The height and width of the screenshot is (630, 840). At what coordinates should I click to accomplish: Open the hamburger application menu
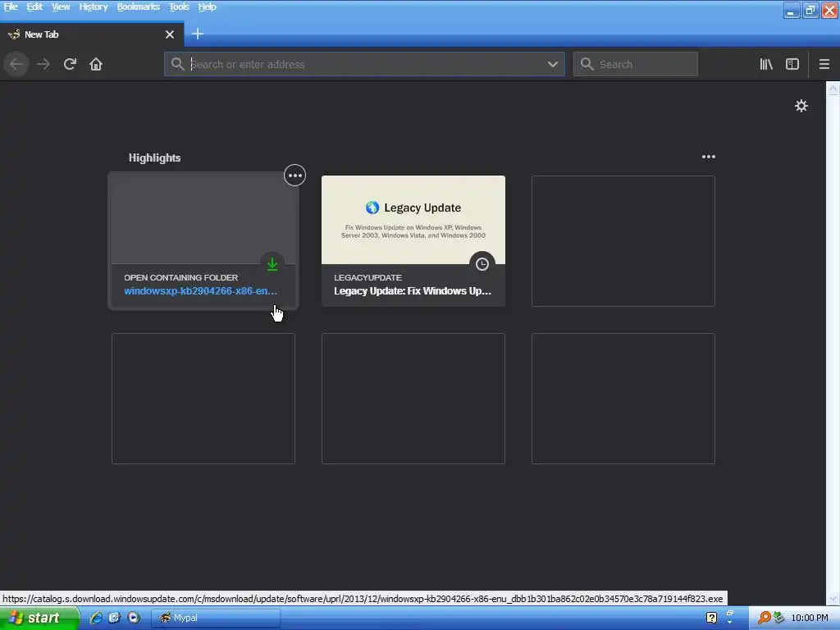pos(824,64)
